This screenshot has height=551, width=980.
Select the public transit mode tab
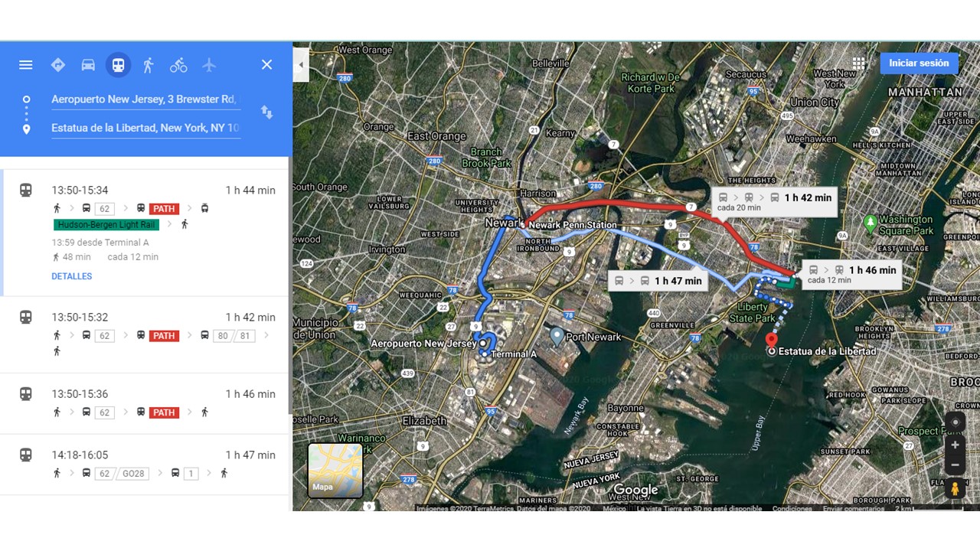tap(118, 65)
